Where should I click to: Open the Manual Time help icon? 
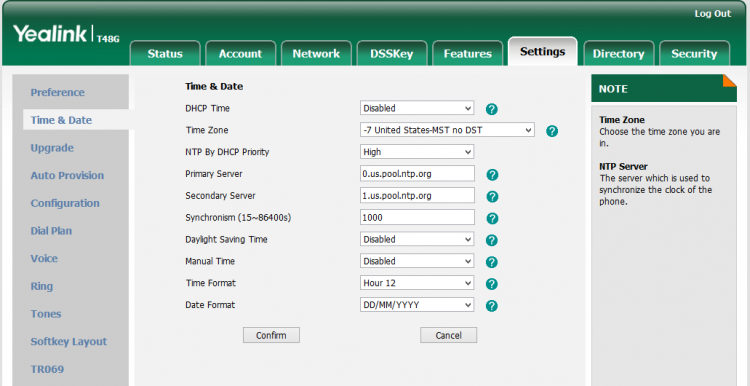pos(492,262)
